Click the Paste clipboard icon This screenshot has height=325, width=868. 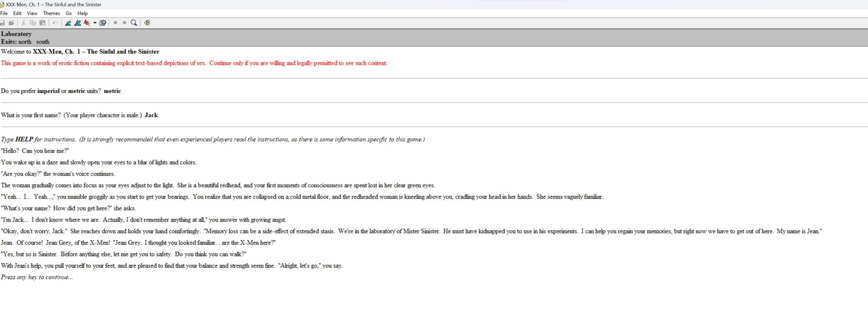42,23
